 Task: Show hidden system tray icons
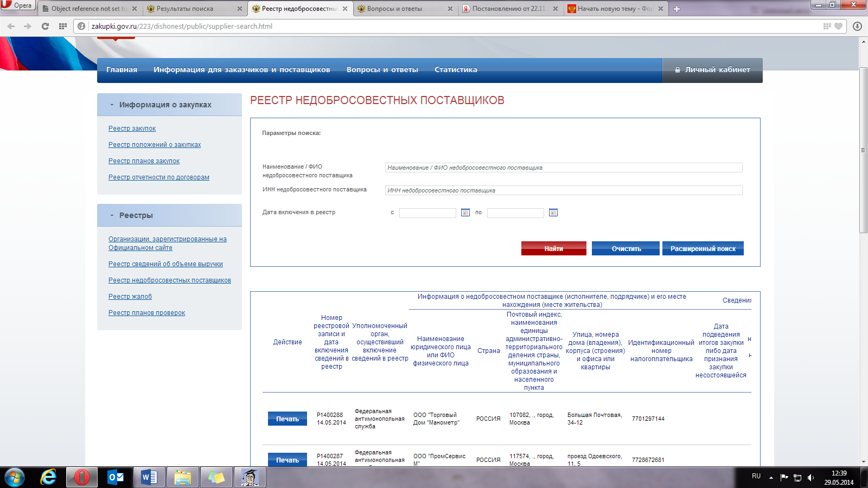point(771,477)
